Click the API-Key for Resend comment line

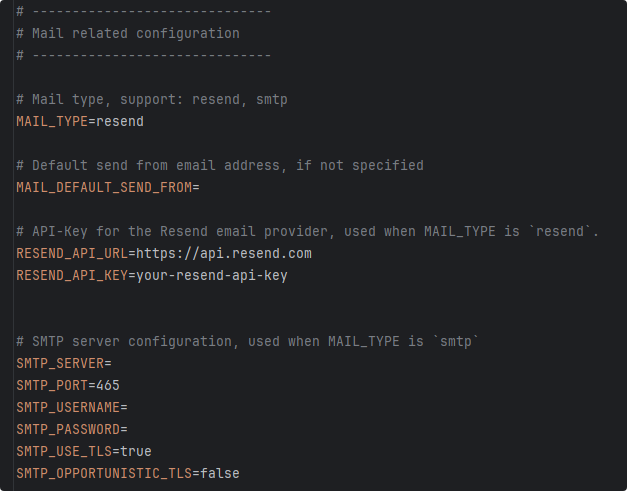pyautogui.click(x=308, y=232)
